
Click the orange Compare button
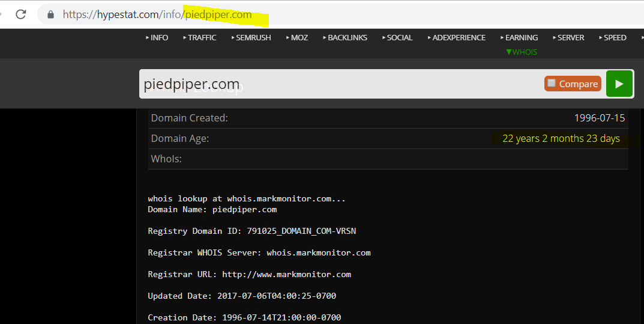573,84
